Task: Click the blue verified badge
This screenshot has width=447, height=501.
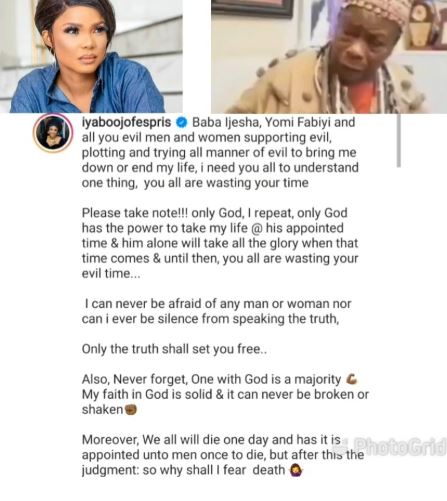Action: (x=182, y=123)
